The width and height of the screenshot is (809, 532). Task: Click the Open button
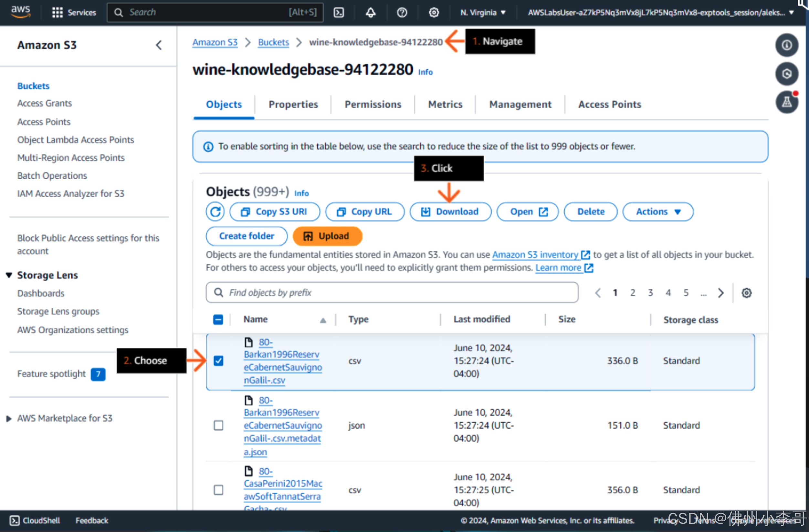(x=528, y=212)
